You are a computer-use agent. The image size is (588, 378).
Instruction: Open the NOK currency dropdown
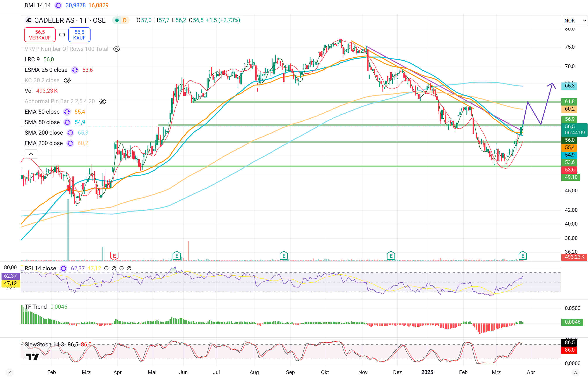point(575,21)
